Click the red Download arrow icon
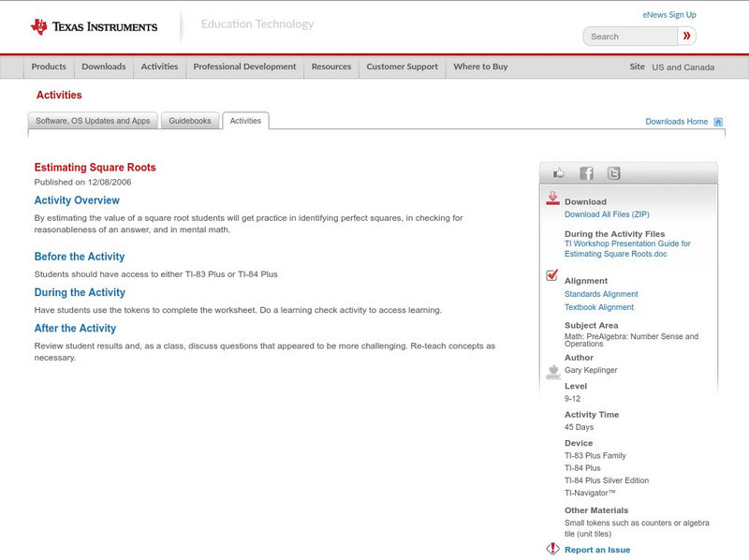The width and height of the screenshot is (749, 560). click(x=552, y=199)
